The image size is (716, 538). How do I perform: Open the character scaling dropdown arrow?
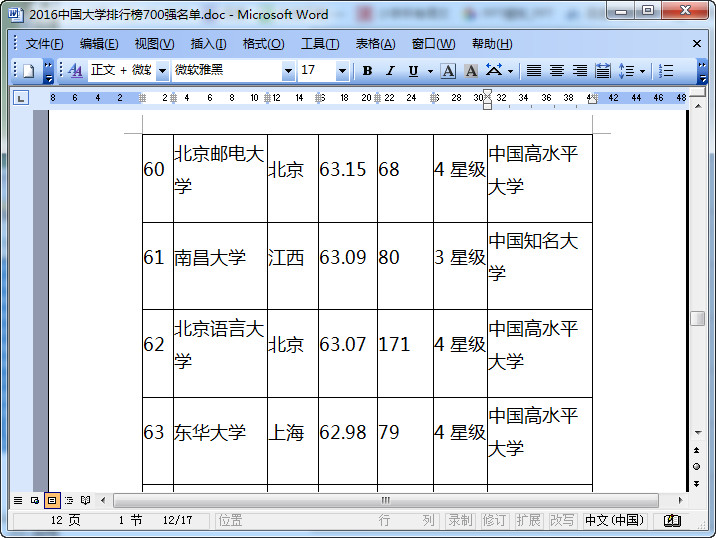510,71
